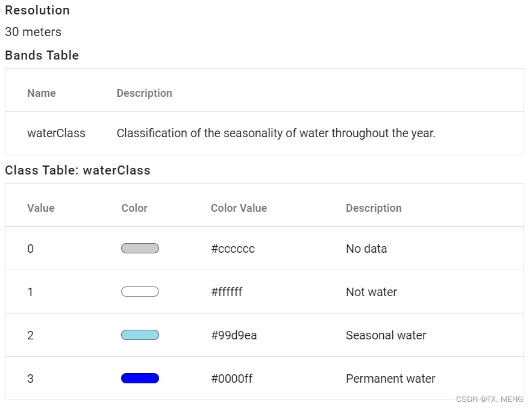Image resolution: width=532 pixels, height=408 pixels.
Task: Click the 30 meters resolution text
Action: (33, 32)
